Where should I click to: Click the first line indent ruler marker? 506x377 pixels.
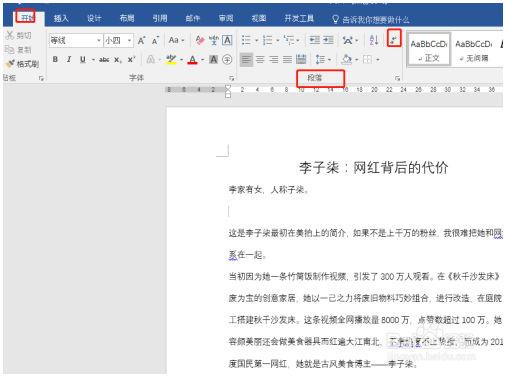[x=228, y=87]
